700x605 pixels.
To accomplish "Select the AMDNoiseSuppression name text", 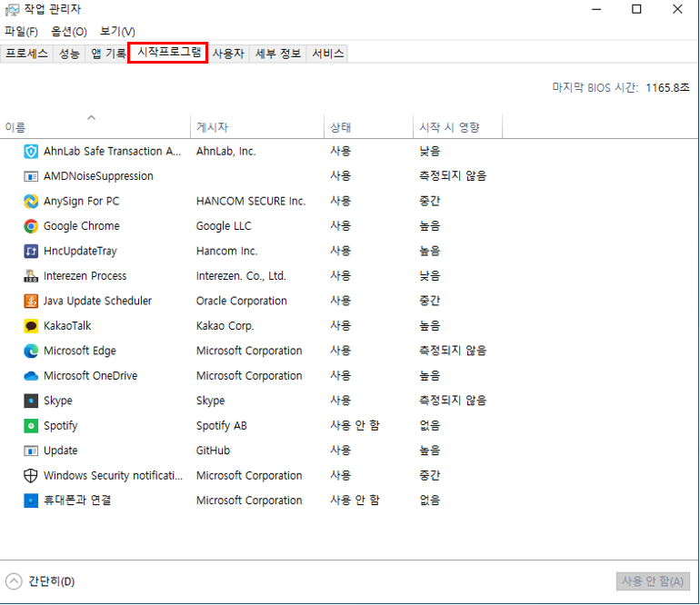I will click(98, 176).
